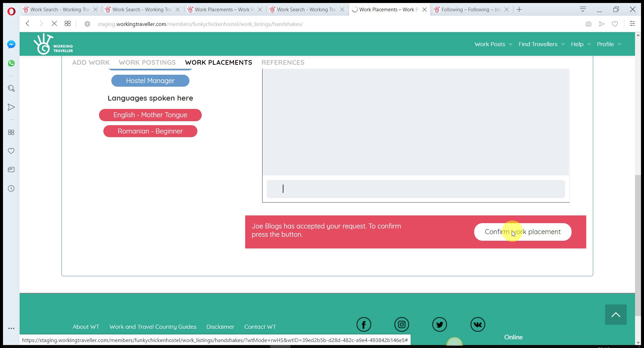Switch to REFERENCES tab
Screen dimensions: 644x348
click(283, 62)
